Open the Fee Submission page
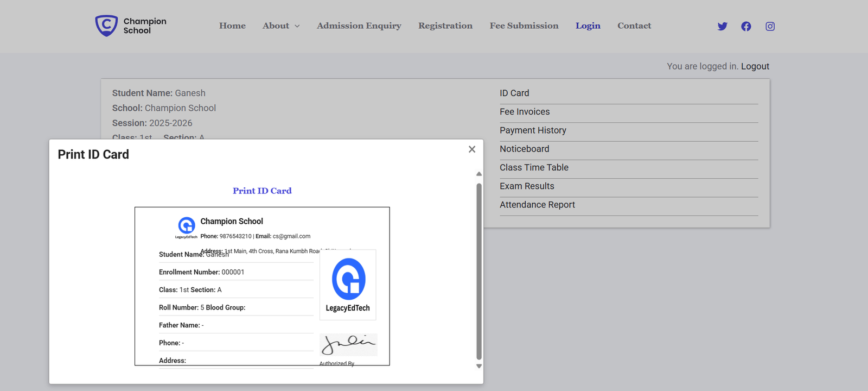 pos(524,26)
